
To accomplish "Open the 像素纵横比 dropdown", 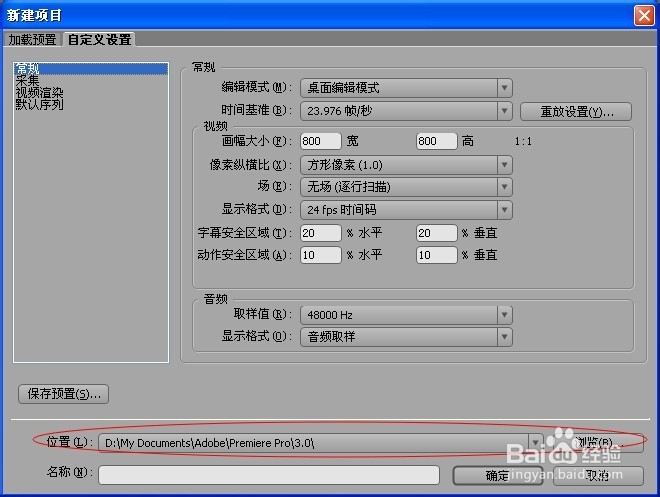I will (406, 165).
